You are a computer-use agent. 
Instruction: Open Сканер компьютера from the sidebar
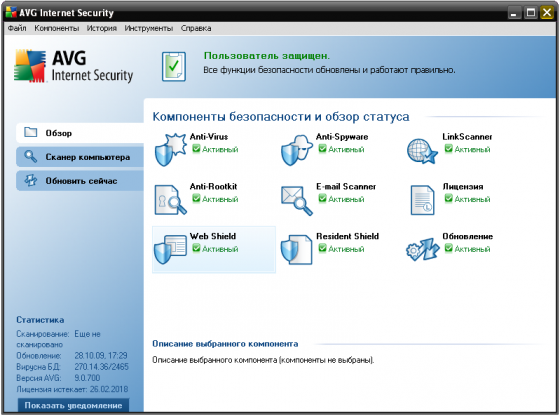(x=80, y=157)
